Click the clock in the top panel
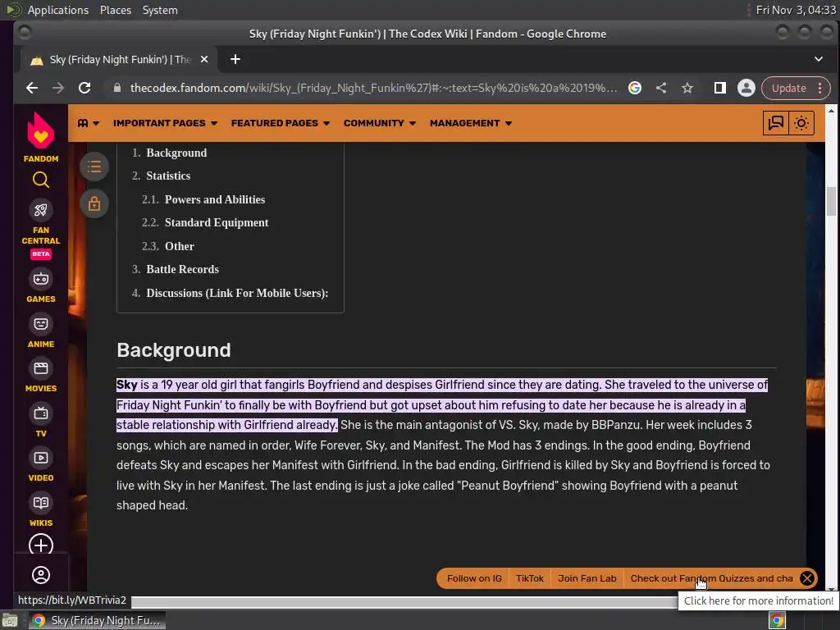Viewport: 840px width, 630px height. [795, 10]
